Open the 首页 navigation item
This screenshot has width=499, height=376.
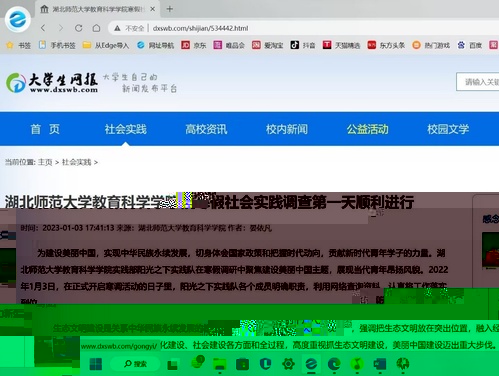(45, 129)
